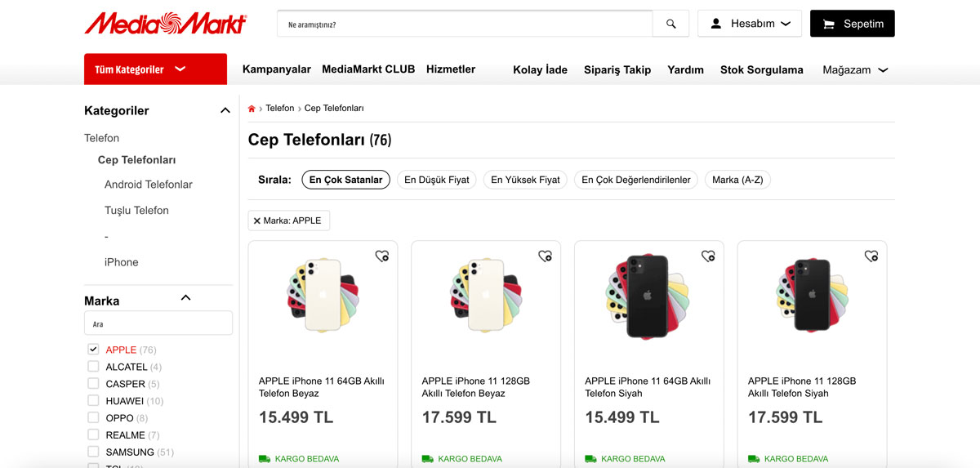980x468 pixels.
Task: Click the search magnifier icon
Action: click(670, 24)
